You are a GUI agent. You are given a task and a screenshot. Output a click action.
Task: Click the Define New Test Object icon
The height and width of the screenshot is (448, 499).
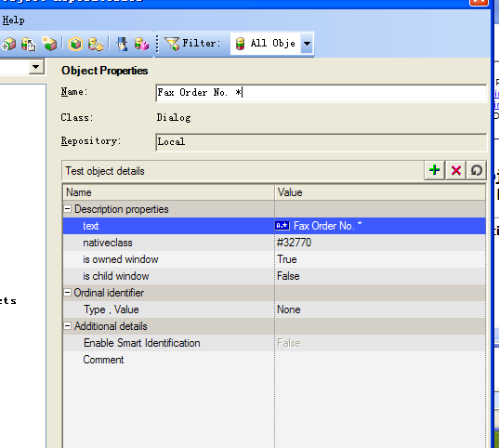[x=49, y=44]
